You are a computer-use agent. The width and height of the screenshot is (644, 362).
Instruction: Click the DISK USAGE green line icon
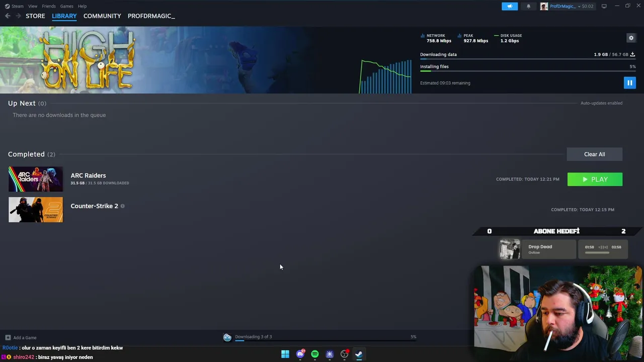click(x=496, y=36)
